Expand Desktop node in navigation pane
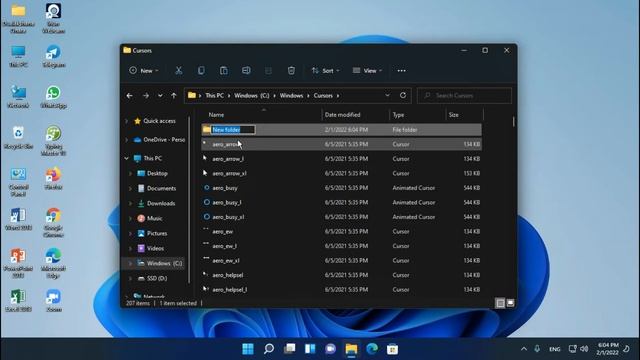Image resolution: width=640 pixels, height=360 pixels. [x=131, y=173]
